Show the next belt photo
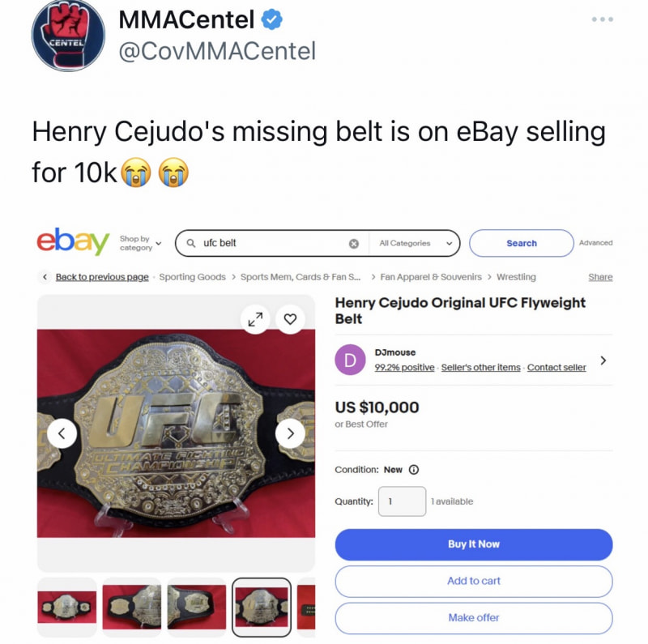Image resolution: width=648 pixels, height=644 pixels. (x=290, y=433)
